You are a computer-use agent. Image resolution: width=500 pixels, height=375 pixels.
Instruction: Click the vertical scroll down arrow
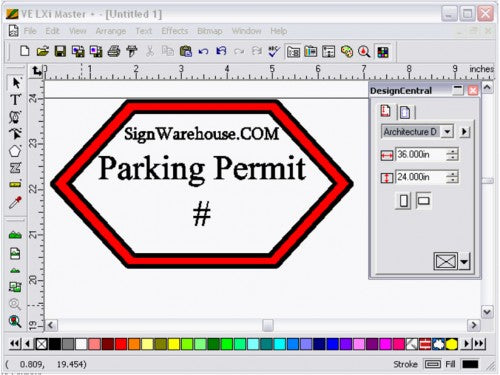click(487, 312)
